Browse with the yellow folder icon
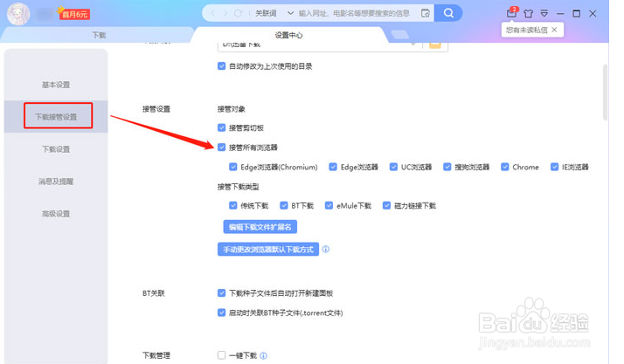624x364 pixels. pyautogui.click(x=435, y=45)
